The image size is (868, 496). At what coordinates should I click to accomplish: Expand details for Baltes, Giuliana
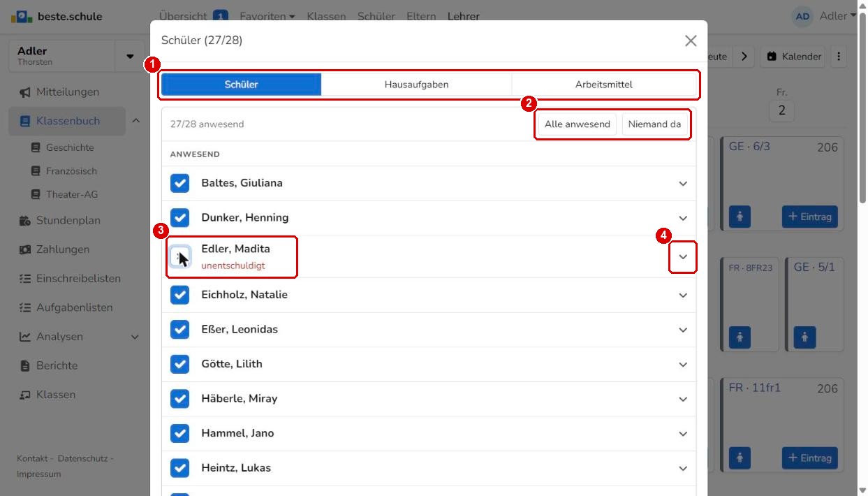point(683,184)
